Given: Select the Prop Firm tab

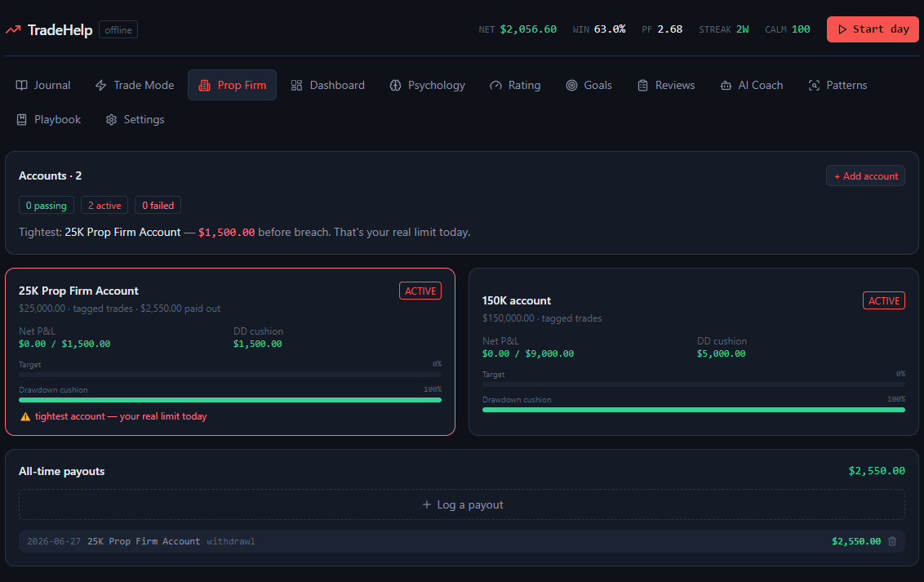Looking at the screenshot, I should coord(232,86).
